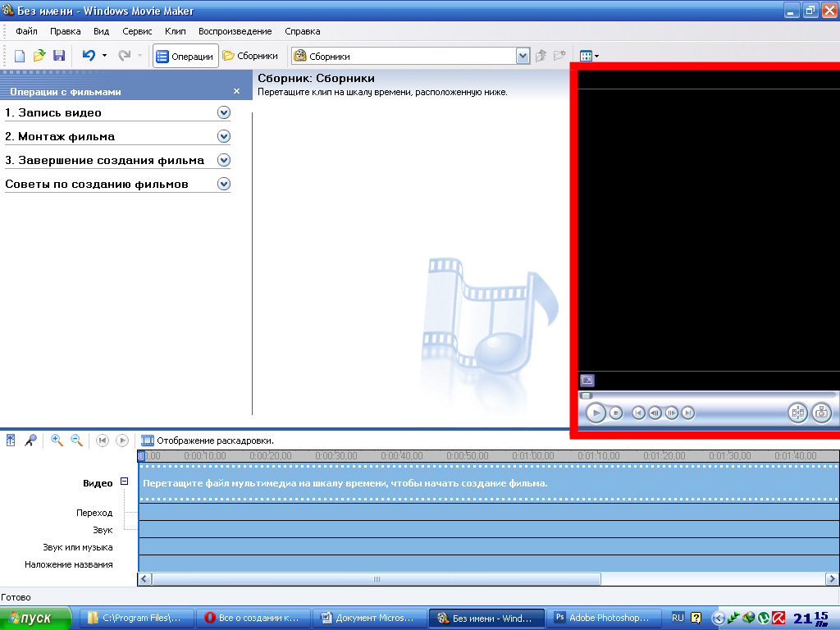Show the tasks pane via the Операции button
Viewport: 840px width, 630px height.
click(185, 56)
